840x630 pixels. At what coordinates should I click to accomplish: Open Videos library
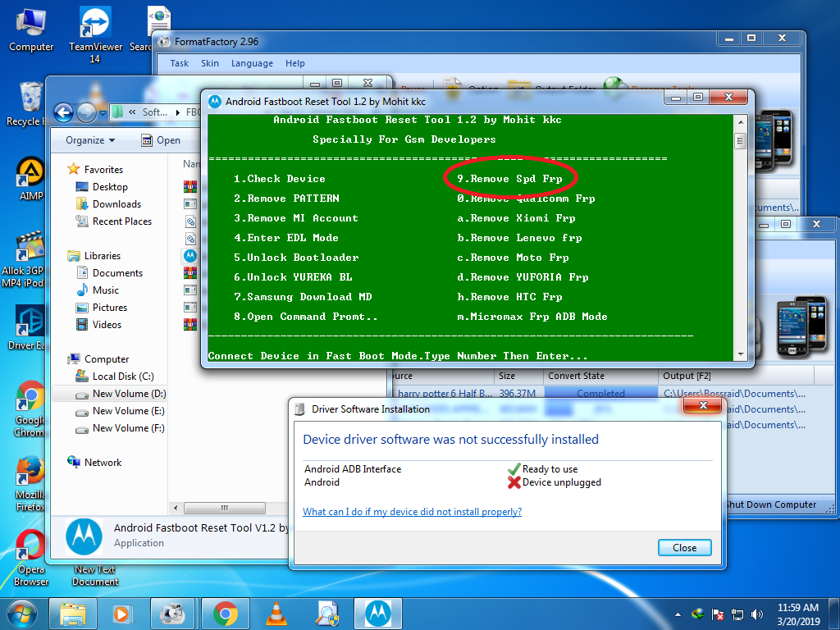(x=98, y=324)
